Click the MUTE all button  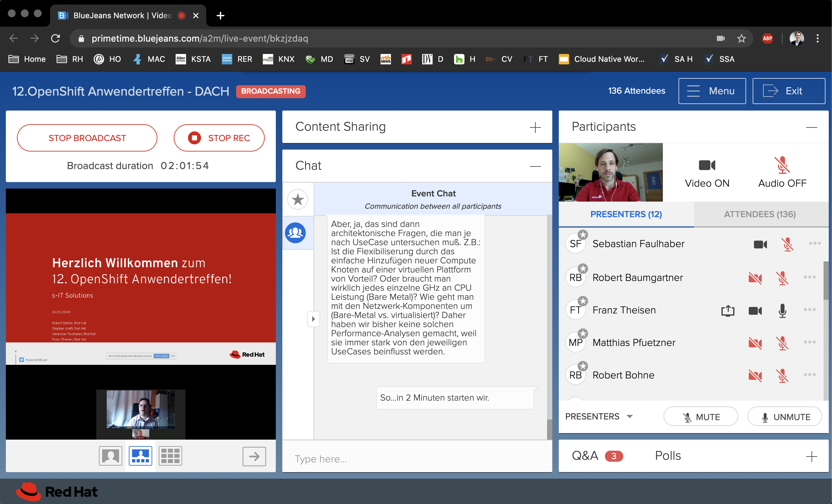tap(701, 417)
